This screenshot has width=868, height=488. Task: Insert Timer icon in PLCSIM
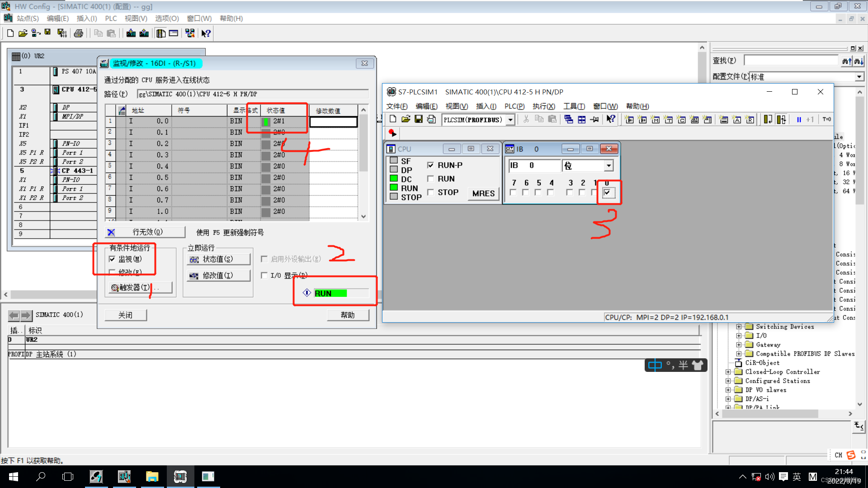pyautogui.click(x=669, y=119)
